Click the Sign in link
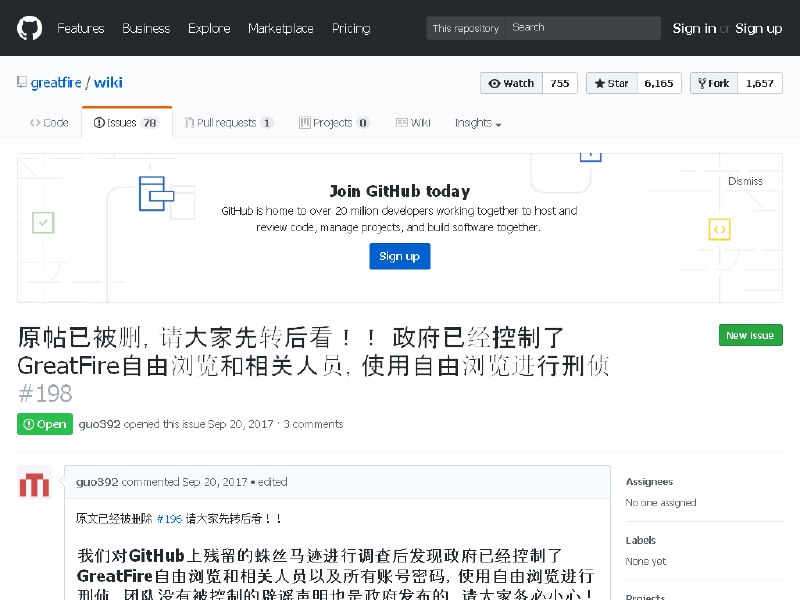 (x=694, y=29)
